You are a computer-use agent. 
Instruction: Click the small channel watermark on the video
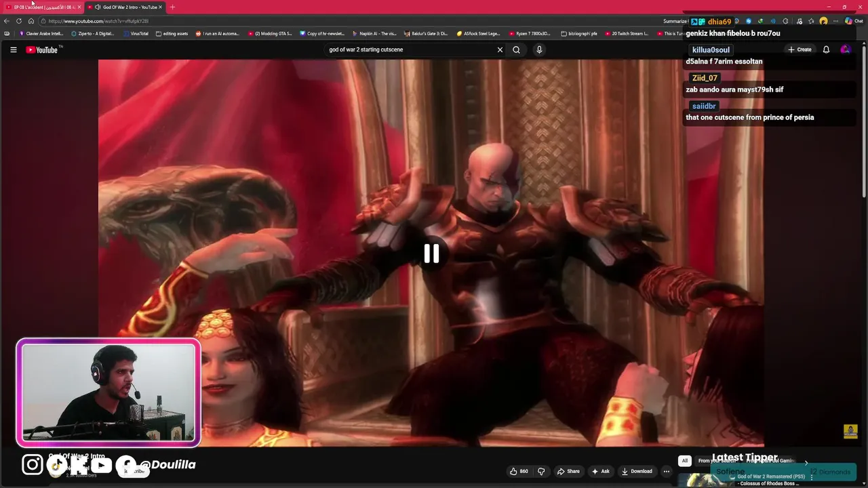[850, 432]
